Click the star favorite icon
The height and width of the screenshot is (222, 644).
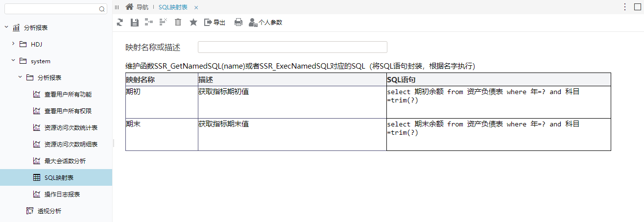193,22
